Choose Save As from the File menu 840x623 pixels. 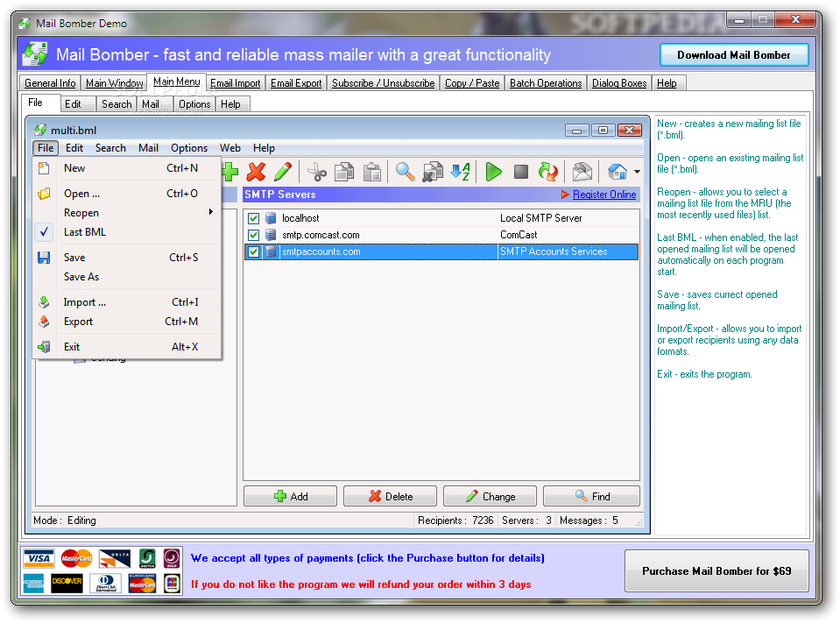point(127,277)
